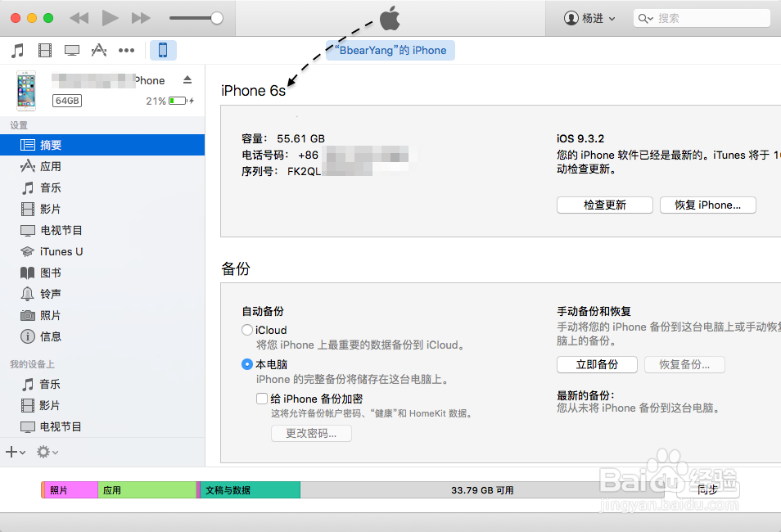Click the 立即备份 backup button
The height and width of the screenshot is (532, 781).
[x=597, y=364]
